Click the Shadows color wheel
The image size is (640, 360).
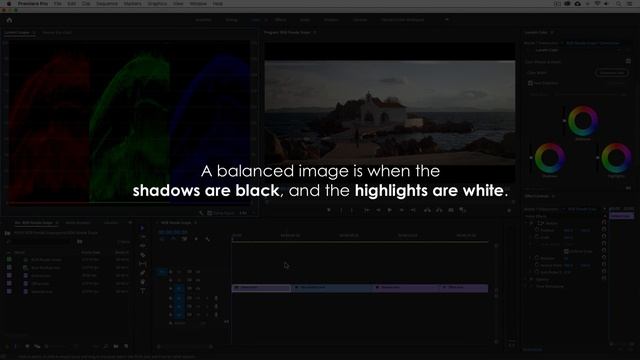coord(550,158)
